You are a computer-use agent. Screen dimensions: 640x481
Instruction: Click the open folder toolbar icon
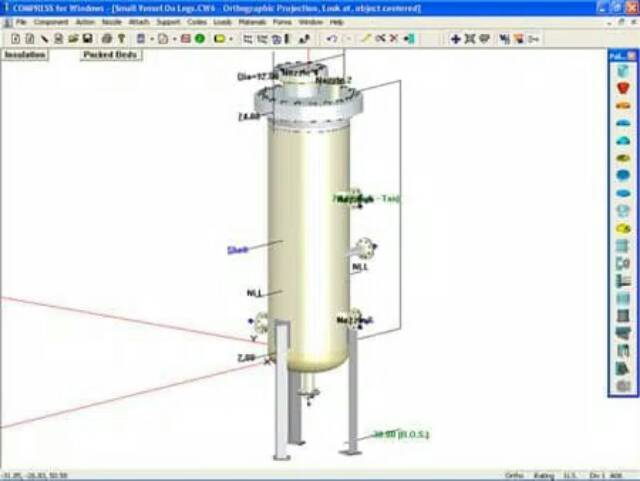coord(73,39)
